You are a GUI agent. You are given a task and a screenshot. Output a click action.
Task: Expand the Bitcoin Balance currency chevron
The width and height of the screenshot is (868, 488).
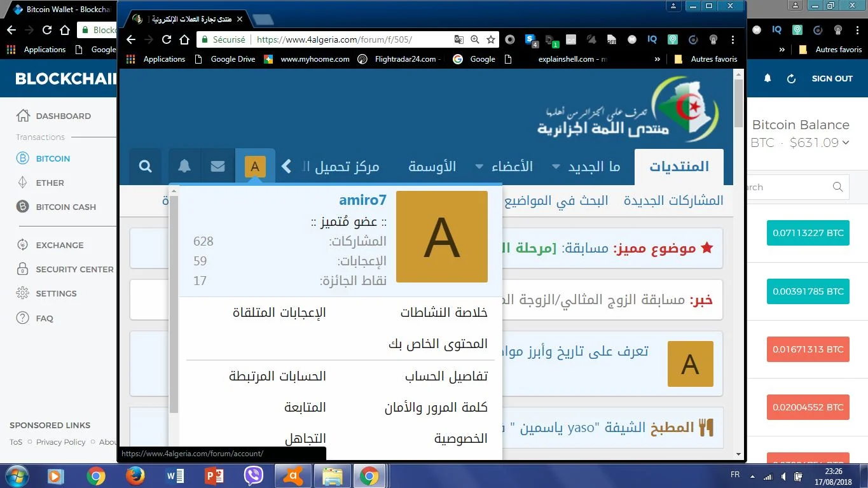tap(845, 143)
